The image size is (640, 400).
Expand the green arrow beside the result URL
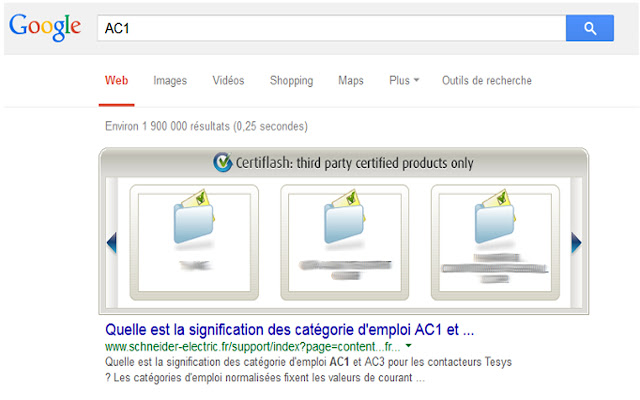[408, 346]
